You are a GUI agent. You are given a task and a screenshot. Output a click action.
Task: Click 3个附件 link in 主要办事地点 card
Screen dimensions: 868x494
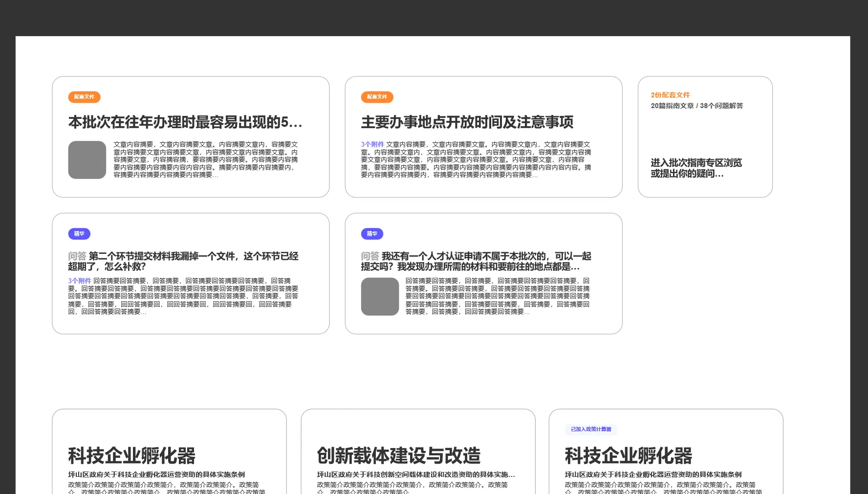point(372,144)
